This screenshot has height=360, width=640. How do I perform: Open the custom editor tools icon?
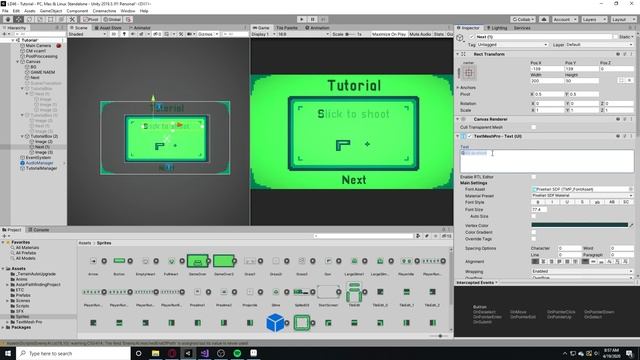coord(72,19)
